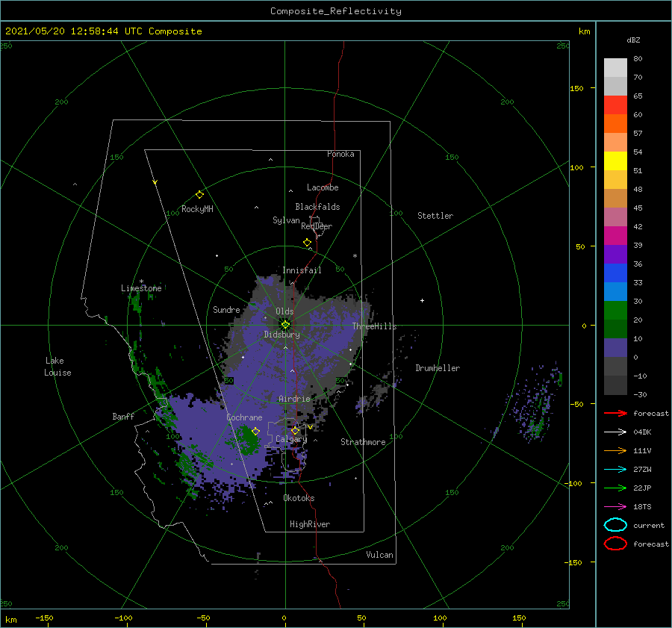Click the 10 dBZ slate purple swatch
The height and width of the screenshot is (628, 672).
615,348
